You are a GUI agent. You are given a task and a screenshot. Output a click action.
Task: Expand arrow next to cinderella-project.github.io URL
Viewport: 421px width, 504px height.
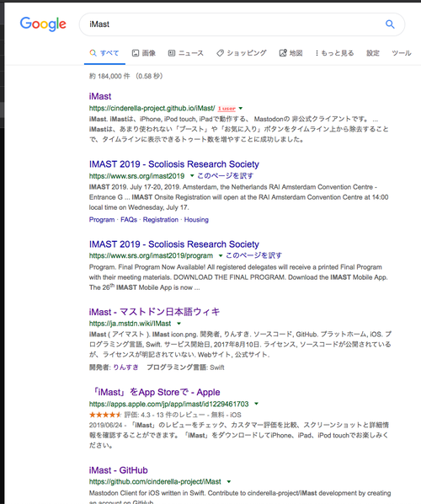pos(241,109)
